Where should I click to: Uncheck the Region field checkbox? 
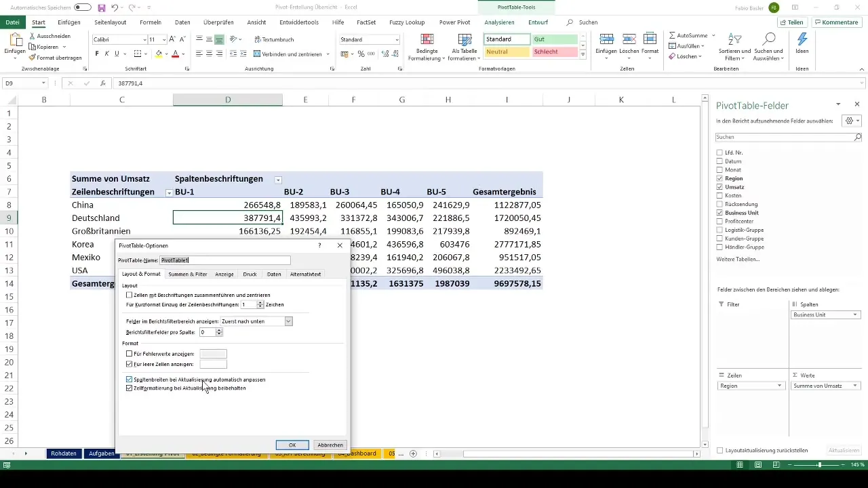[719, 178]
